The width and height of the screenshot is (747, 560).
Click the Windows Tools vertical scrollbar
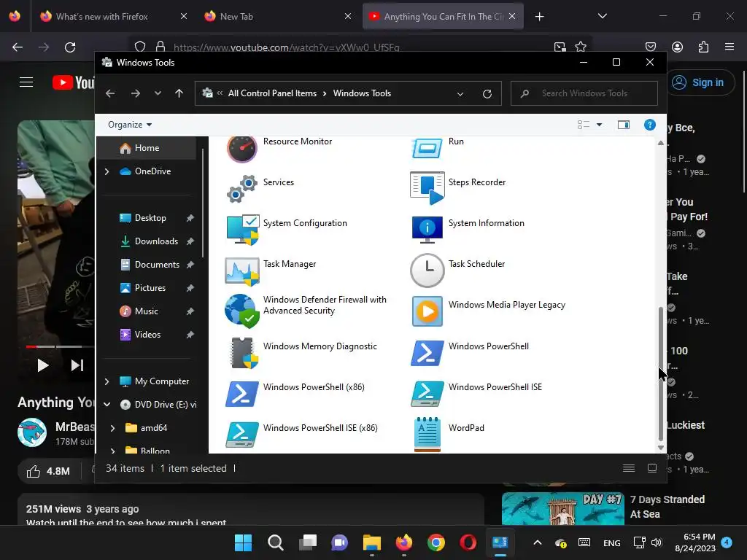[660, 374]
